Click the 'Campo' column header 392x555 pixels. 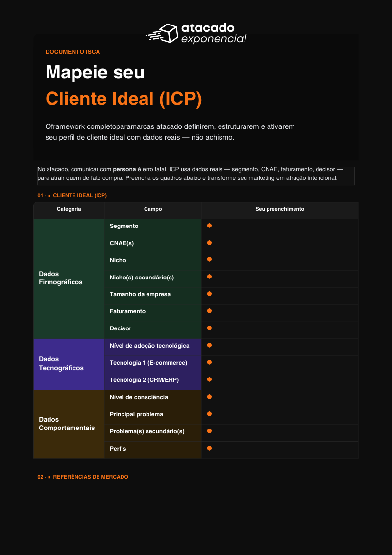pos(153,209)
